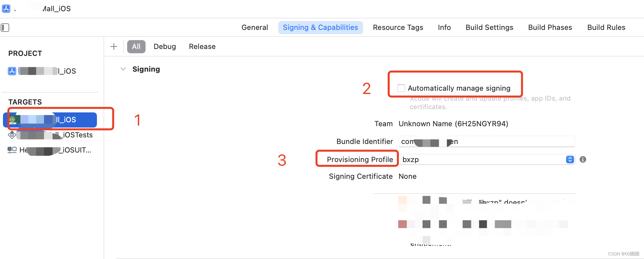The image size is (644, 259).
Task: Click the app icon of the selected target
Action: tap(12, 120)
